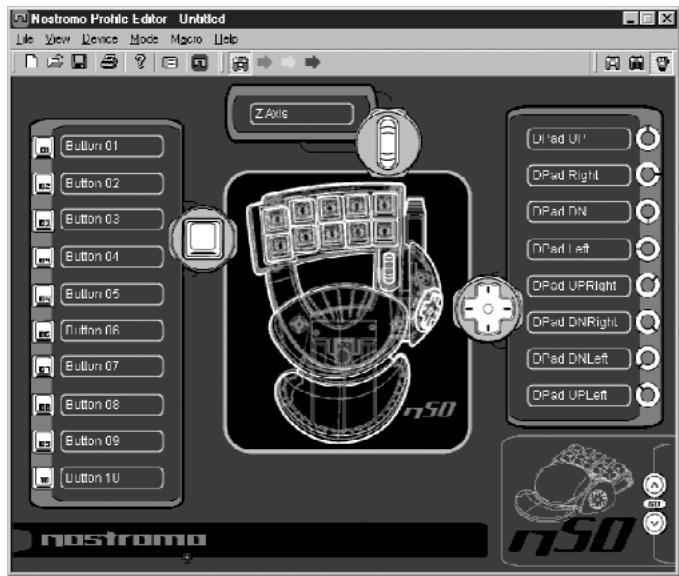Click the 07 key icon beside Button 07
This screenshot has height=576, width=679.
point(43,367)
